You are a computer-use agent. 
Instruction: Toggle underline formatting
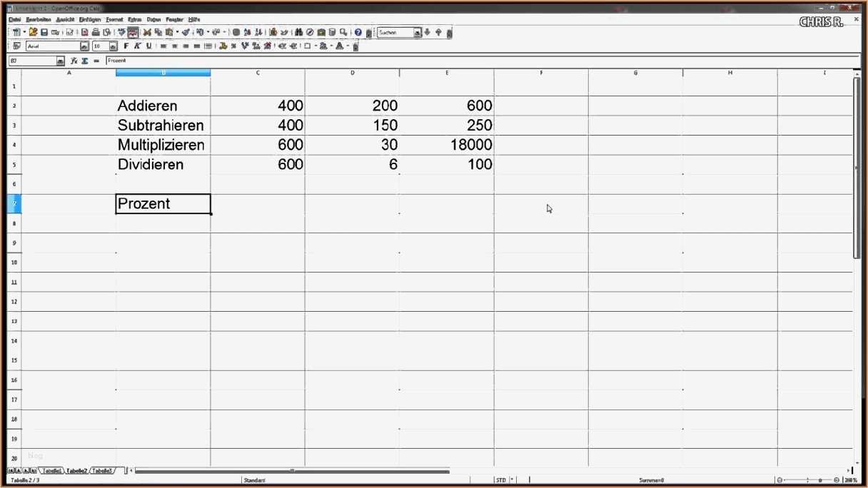point(148,46)
